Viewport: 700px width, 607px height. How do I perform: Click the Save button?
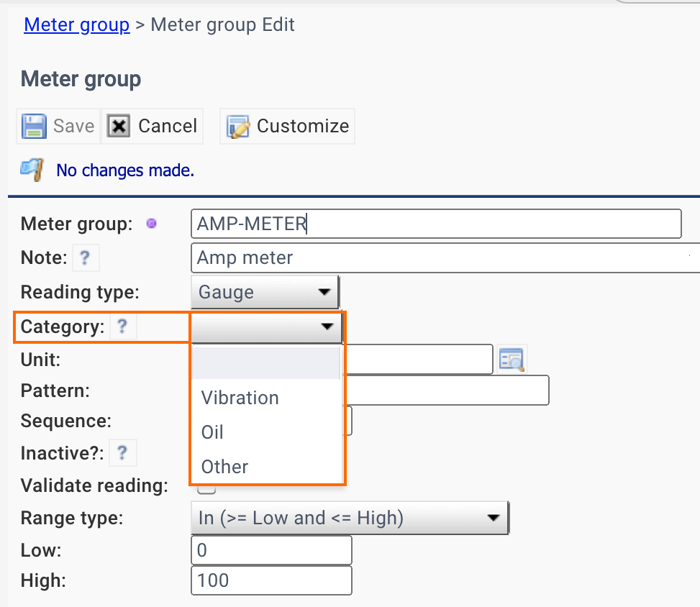coord(58,125)
